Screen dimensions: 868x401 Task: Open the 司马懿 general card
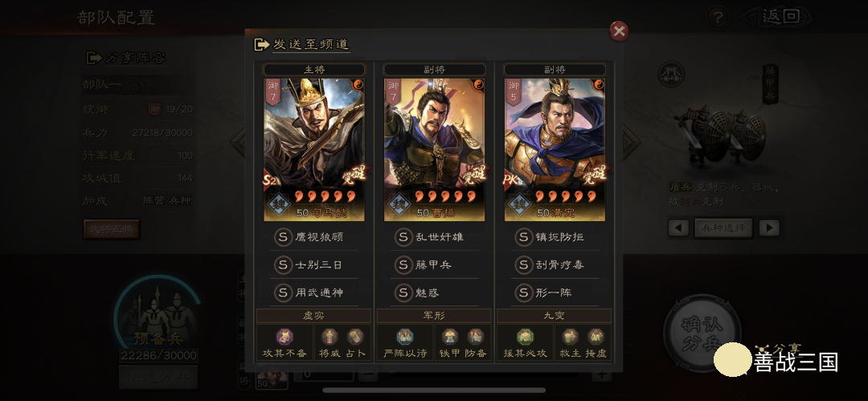[314, 149]
